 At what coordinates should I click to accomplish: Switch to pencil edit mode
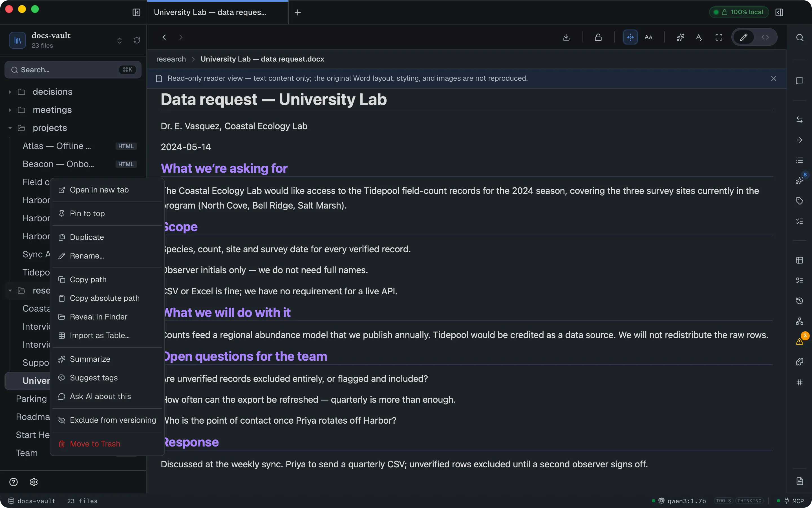point(743,37)
